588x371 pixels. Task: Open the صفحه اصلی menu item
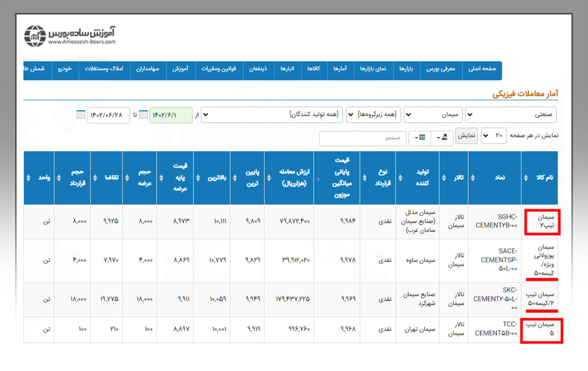pos(482,69)
